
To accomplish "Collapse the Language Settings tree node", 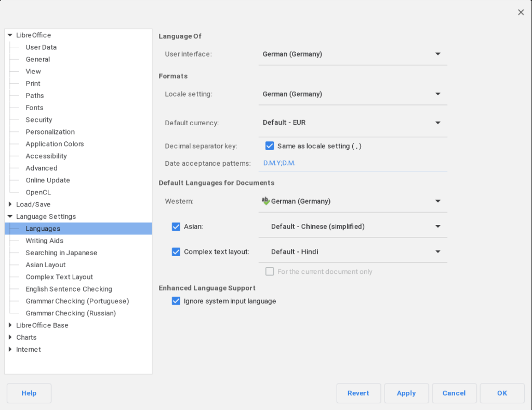I will (x=10, y=217).
